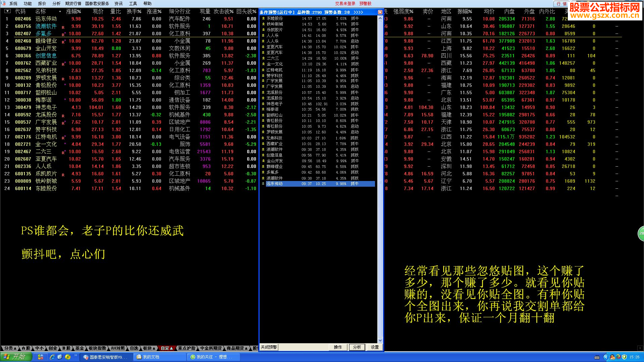644x362 pixels.
Task: Select the 神思电子 10:46 alert row
Action: pos(319,104)
